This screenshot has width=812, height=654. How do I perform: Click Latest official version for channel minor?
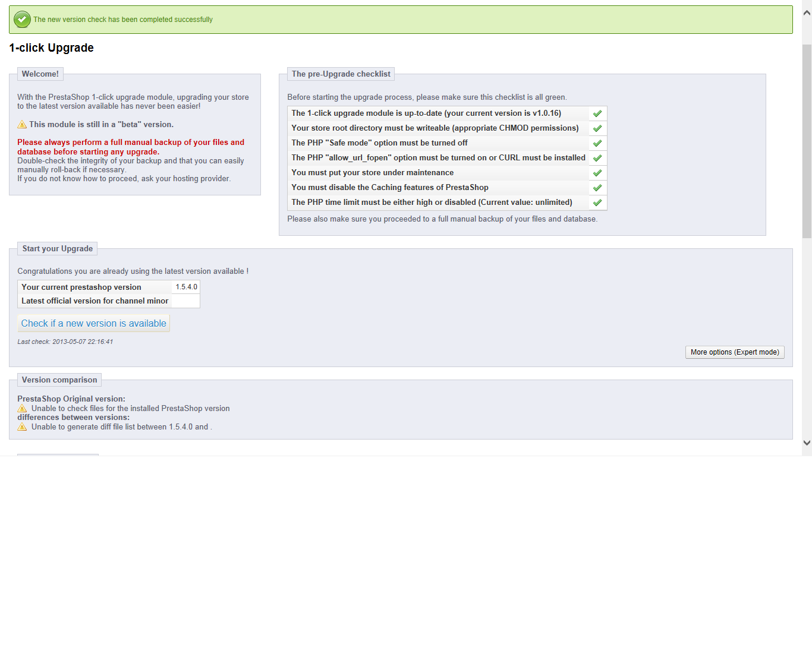(95, 301)
